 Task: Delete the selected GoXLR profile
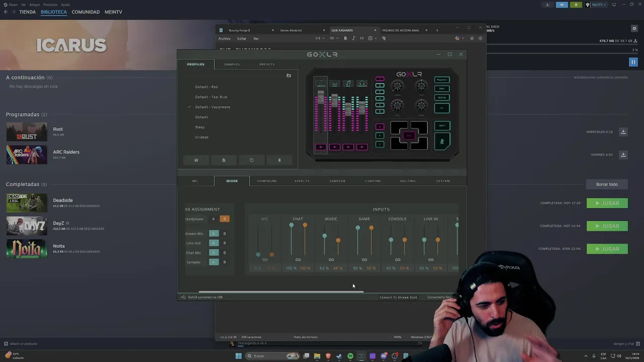coord(279,160)
